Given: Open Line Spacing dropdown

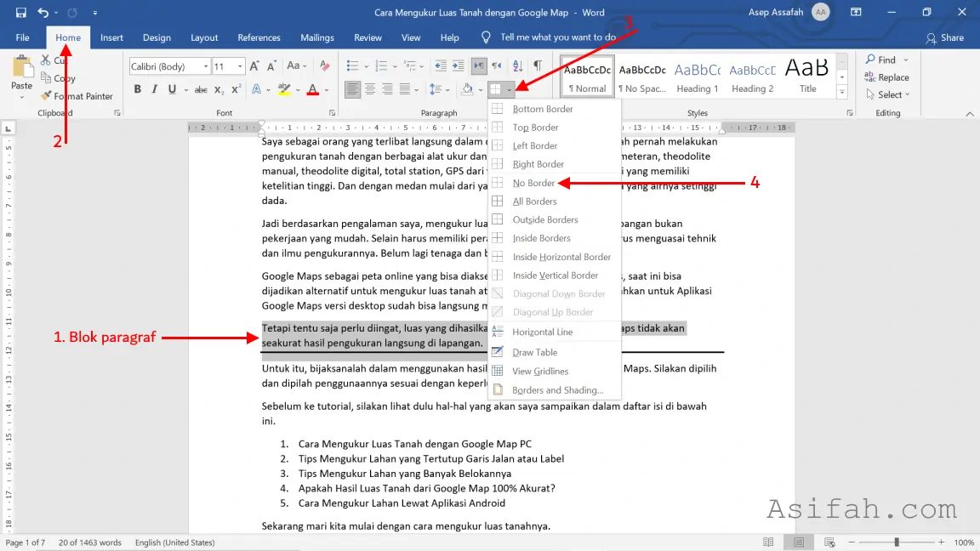Looking at the screenshot, I should click(439, 90).
